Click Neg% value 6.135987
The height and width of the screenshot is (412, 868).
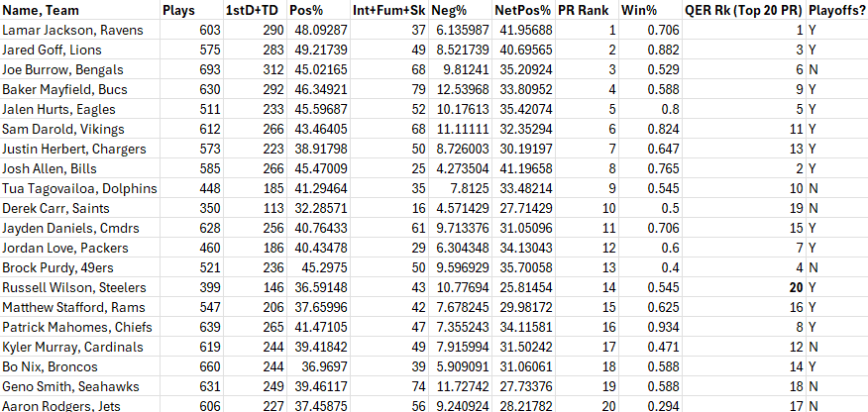(x=461, y=30)
